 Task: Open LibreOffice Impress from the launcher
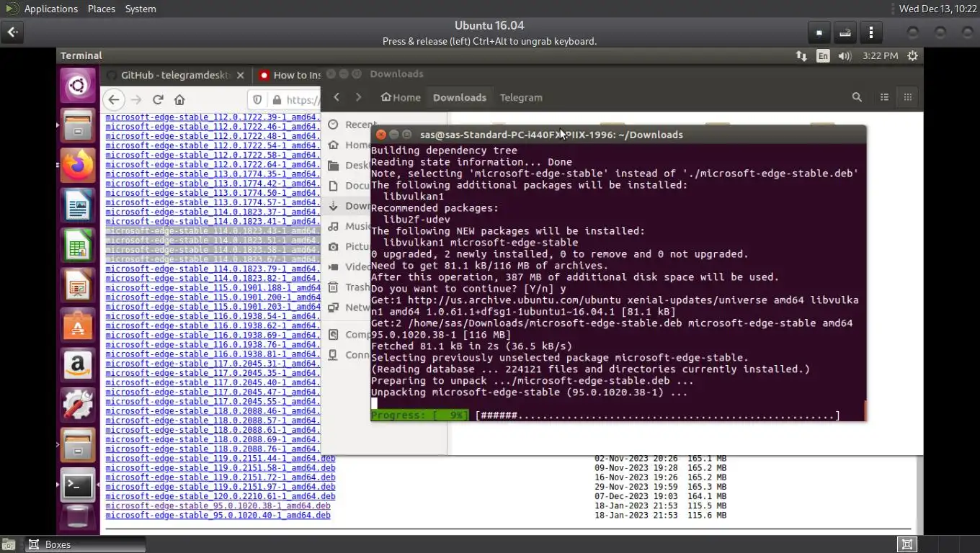pyautogui.click(x=78, y=287)
